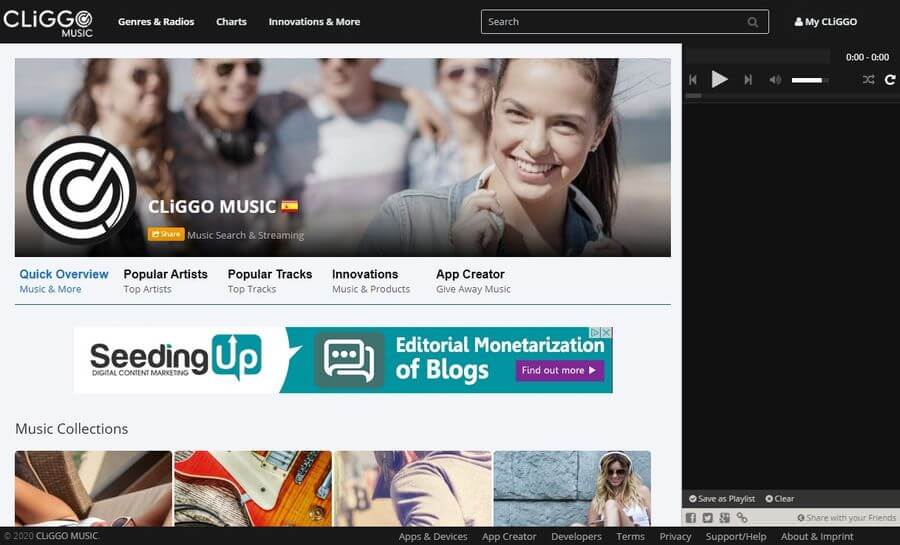Open the Innovations & More menu
900x545 pixels.
pos(314,22)
